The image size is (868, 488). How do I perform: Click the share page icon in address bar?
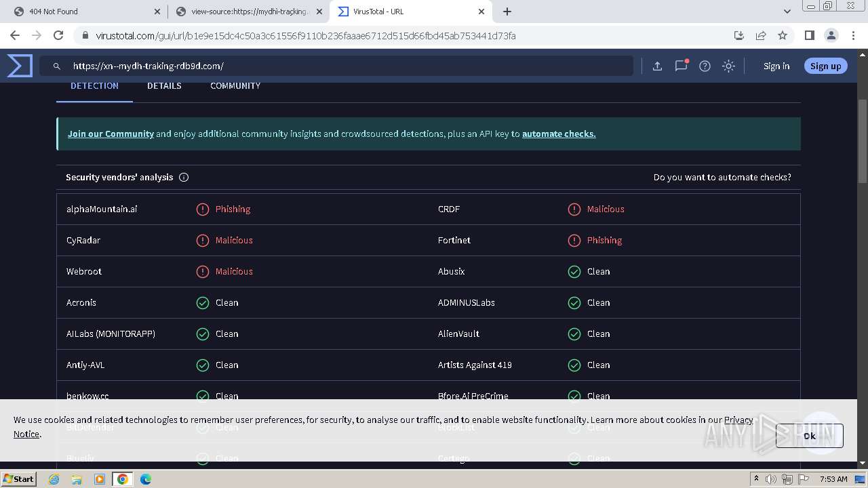coord(761,35)
